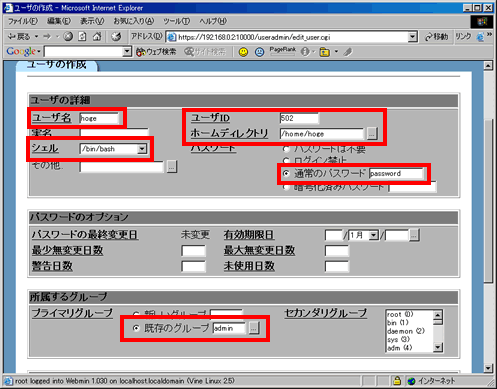Choose the login disabled radio option
The height and width of the screenshot is (389, 497).
tap(286, 161)
